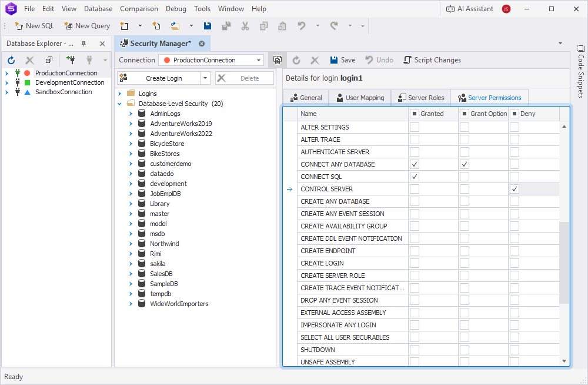The image size is (588, 385).
Task: Select the New Query toolbar icon
Action: (86, 26)
